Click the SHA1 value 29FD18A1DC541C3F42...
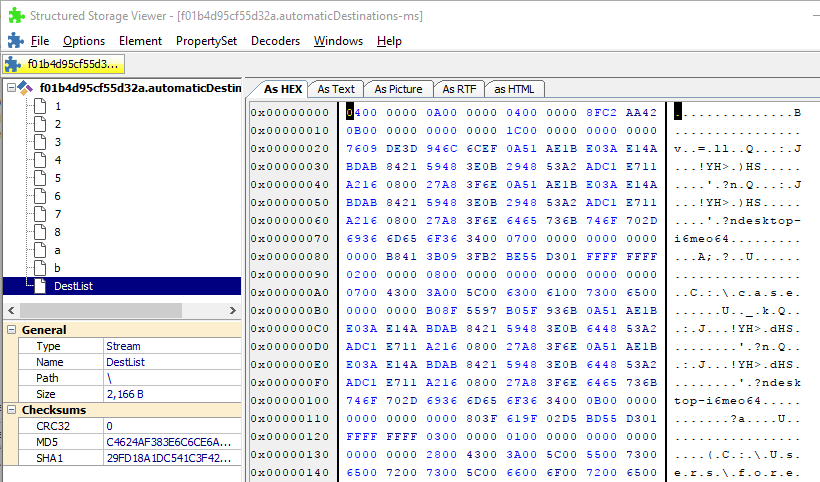This screenshot has width=820, height=482. (x=168, y=458)
